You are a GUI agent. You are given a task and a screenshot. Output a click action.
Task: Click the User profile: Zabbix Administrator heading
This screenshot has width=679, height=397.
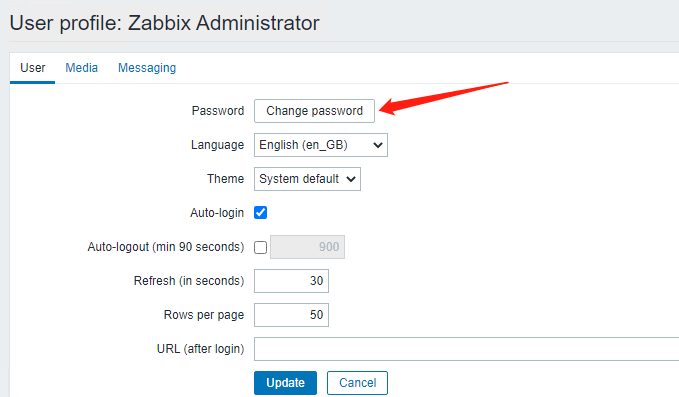[x=165, y=23]
